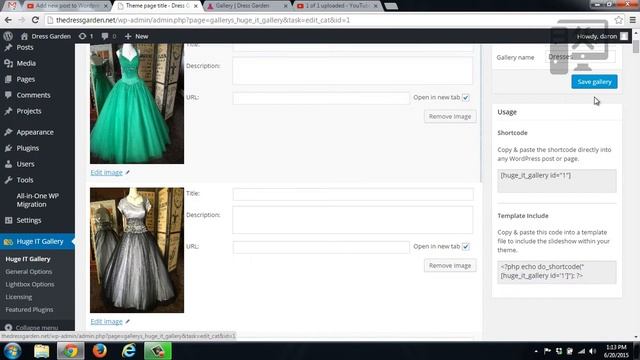The width and height of the screenshot is (640, 360).
Task: Open Licensing submenu
Action: (x=18, y=297)
